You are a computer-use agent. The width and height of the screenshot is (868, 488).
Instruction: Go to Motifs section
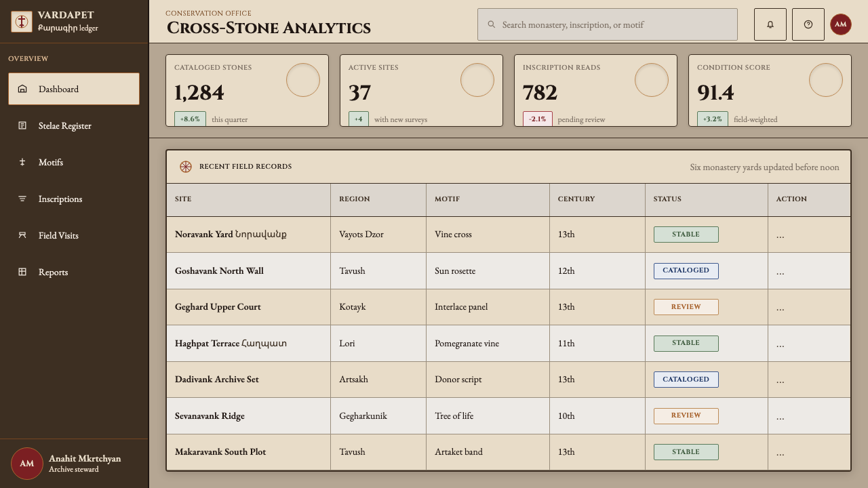(x=74, y=162)
